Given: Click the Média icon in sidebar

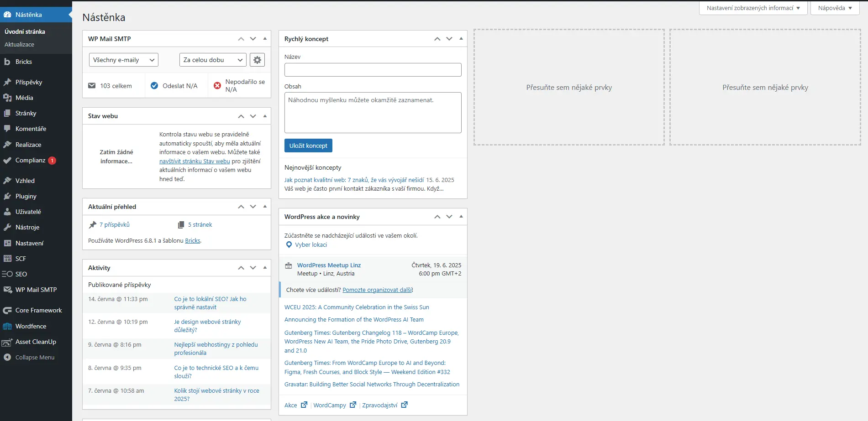Looking at the screenshot, I should 7,98.
